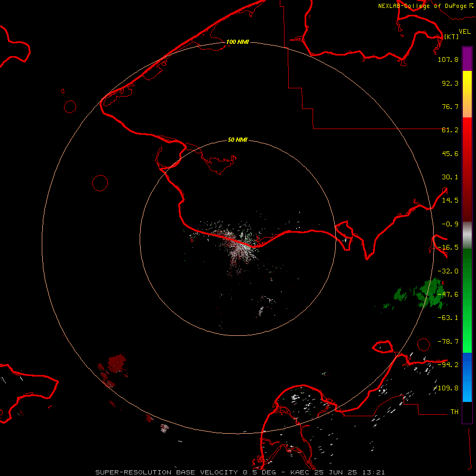Click the 92.3 velocity scale value
This screenshot has width=476, height=476.
click(450, 83)
